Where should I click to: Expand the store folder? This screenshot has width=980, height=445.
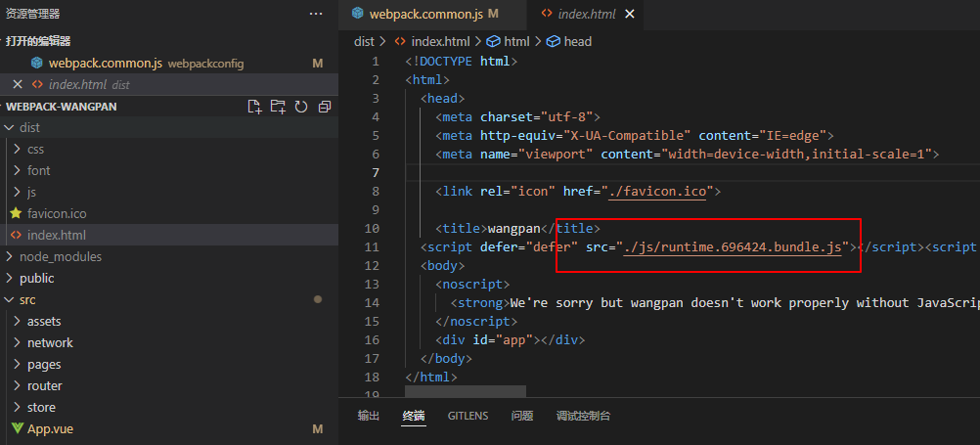point(17,408)
